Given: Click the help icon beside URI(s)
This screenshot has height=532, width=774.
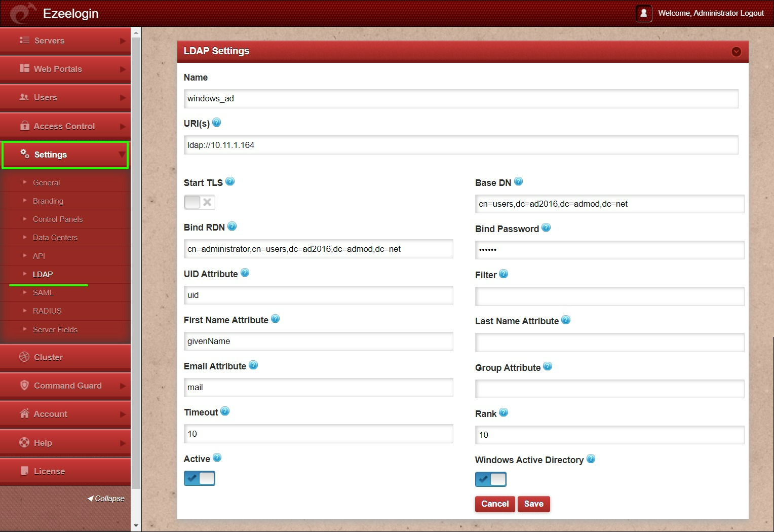Looking at the screenshot, I should (x=217, y=122).
